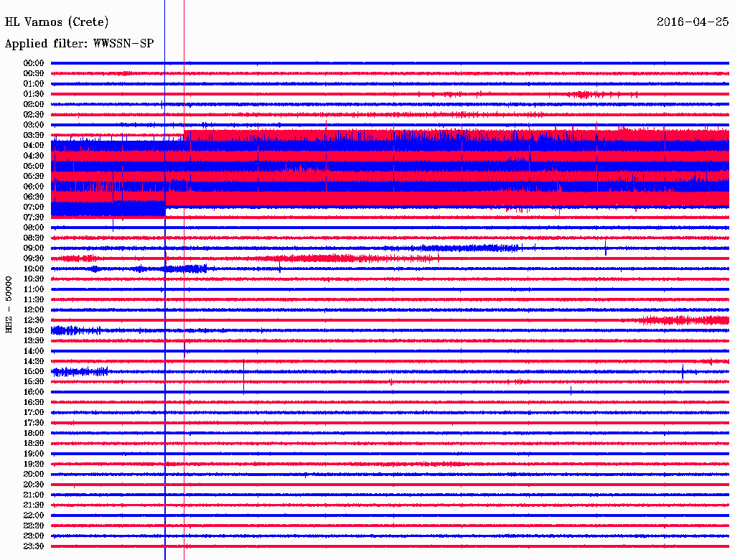Select the 20:00 time label
The height and width of the screenshot is (560, 735).
click(33, 474)
